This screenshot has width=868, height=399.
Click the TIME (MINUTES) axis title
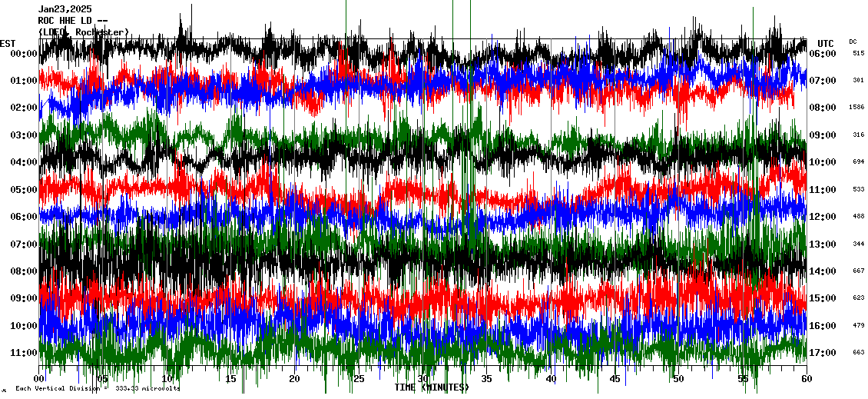[x=432, y=387]
